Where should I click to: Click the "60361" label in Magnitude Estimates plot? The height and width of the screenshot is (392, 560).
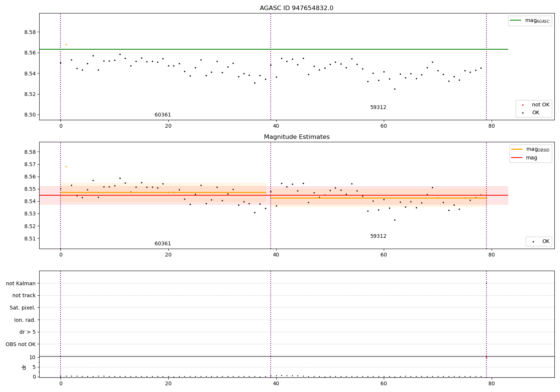pyautogui.click(x=163, y=244)
